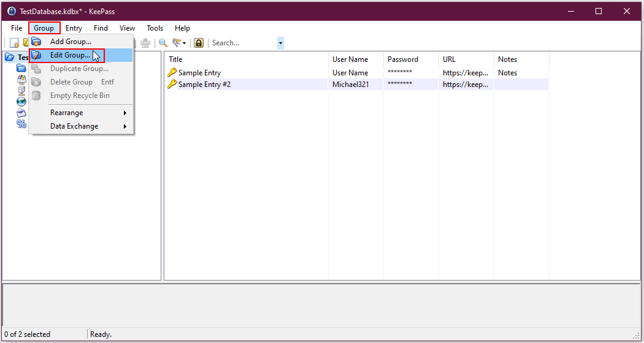Click Empty Recycle Bin menu entry
The width and height of the screenshot is (644, 343).
(81, 95)
